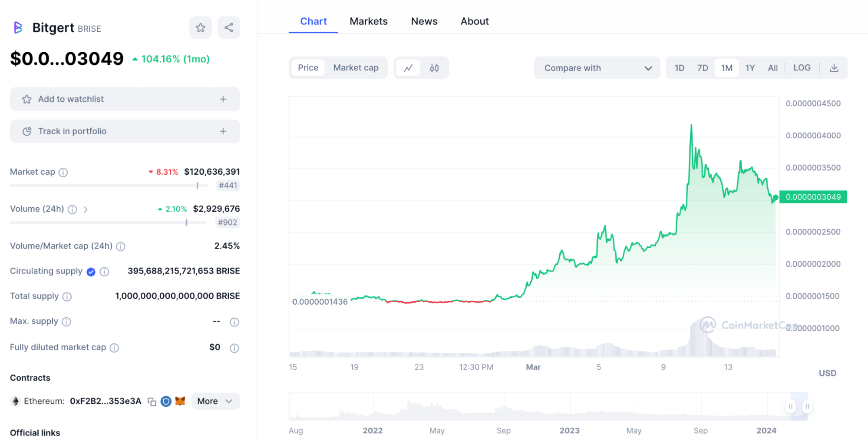This screenshot has height=442, width=868.
Task: Click the Ethereum logo icon
Action: 16,401
